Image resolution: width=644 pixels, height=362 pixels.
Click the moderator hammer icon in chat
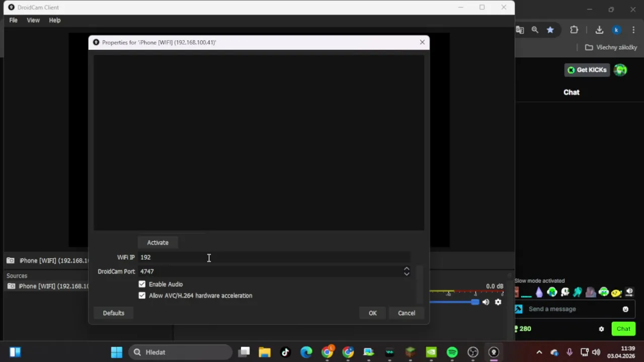(519, 309)
